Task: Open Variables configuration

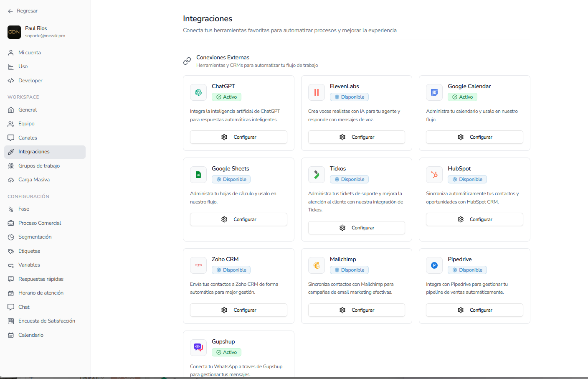Action: [x=45, y=265]
